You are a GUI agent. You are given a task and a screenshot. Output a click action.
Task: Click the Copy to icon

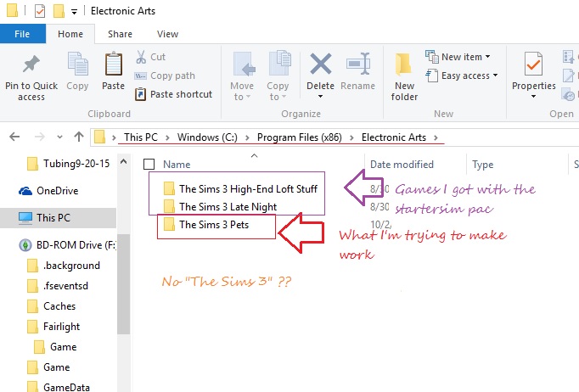[279, 64]
